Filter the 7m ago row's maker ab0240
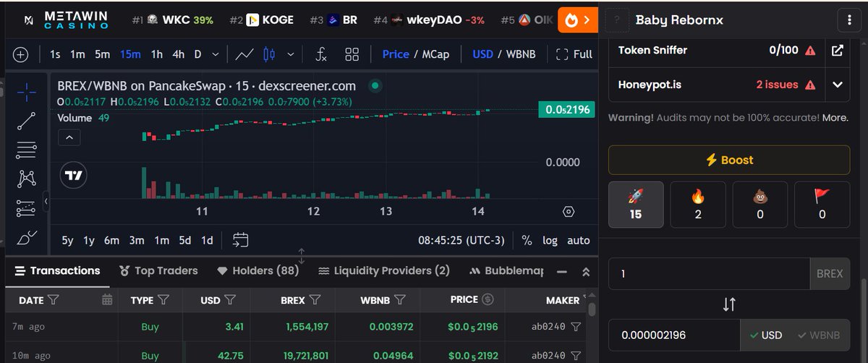This screenshot has width=868, height=363. 576,327
